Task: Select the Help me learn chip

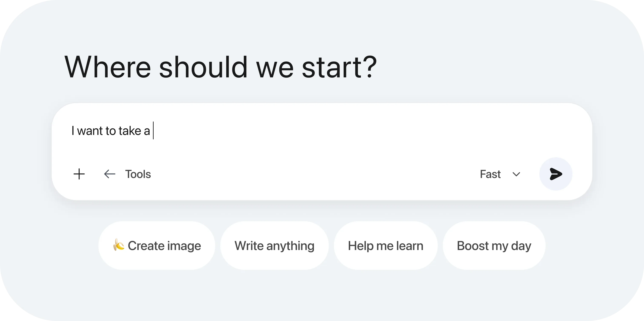Action: click(386, 245)
